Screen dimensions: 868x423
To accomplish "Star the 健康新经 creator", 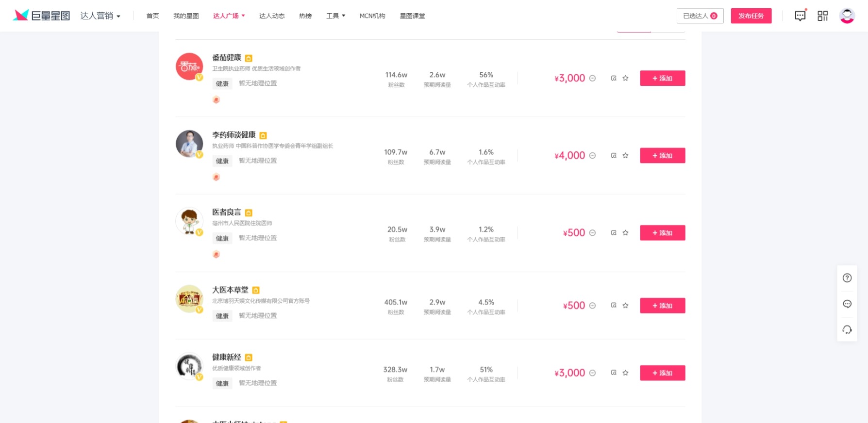I will point(625,373).
